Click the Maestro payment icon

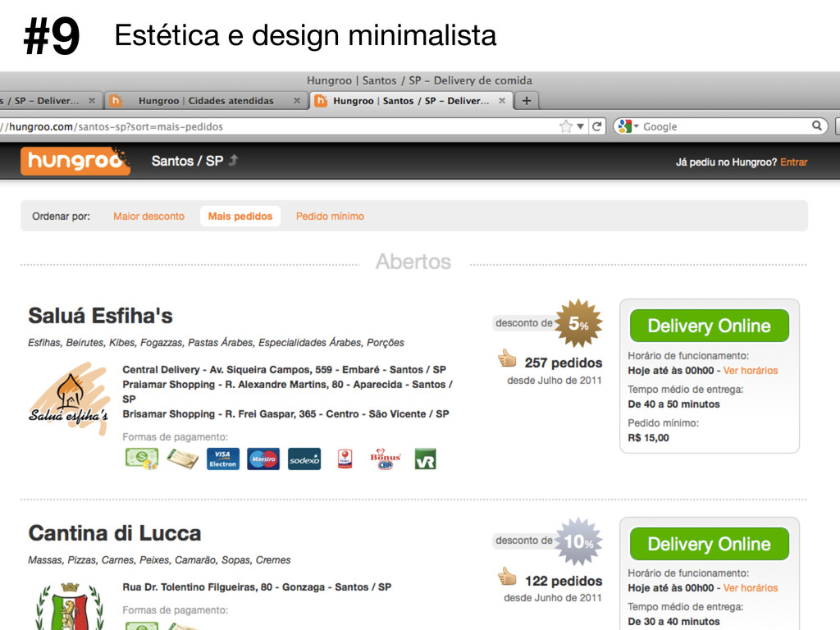pyautogui.click(x=263, y=459)
